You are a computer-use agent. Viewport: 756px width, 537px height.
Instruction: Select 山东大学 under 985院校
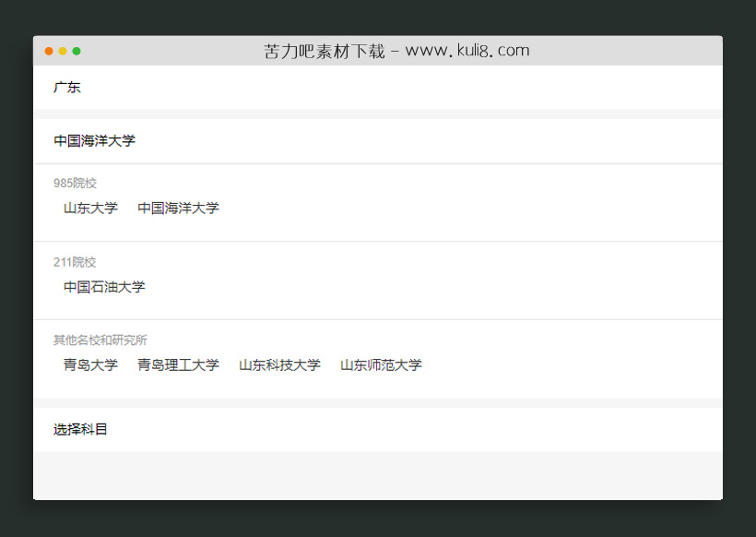click(x=90, y=209)
